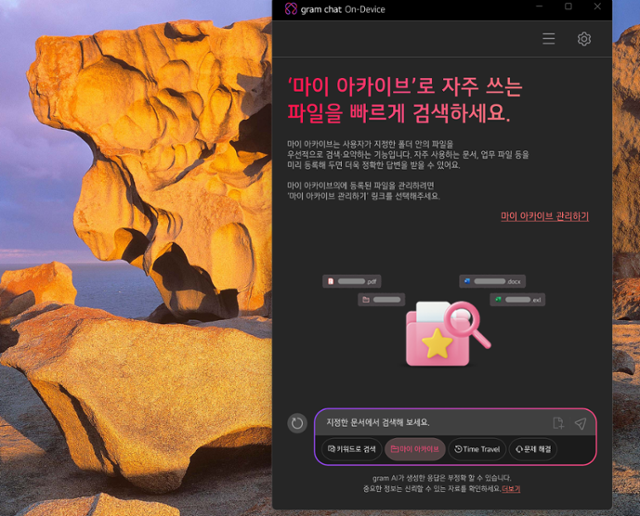Open gram chat settings gear
The height and width of the screenshot is (516, 640).
(584, 39)
